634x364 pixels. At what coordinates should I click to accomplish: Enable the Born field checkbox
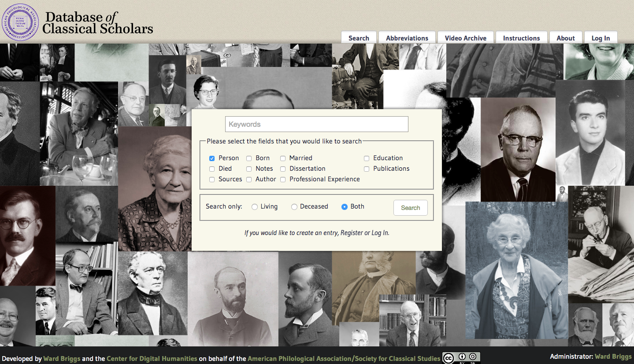click(249, 158)
